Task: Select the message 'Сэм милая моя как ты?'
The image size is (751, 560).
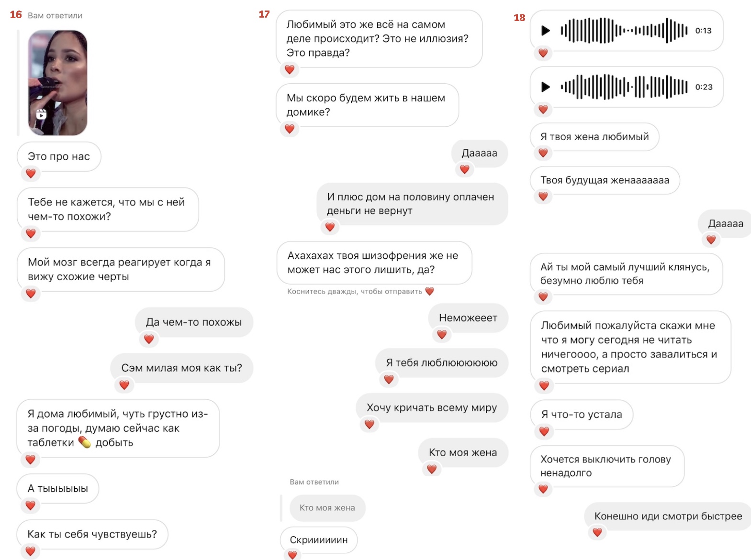Action: [x=182, y=368]
